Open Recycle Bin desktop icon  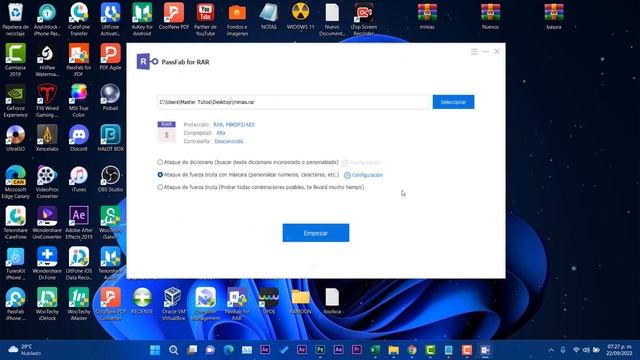(16, 19)
